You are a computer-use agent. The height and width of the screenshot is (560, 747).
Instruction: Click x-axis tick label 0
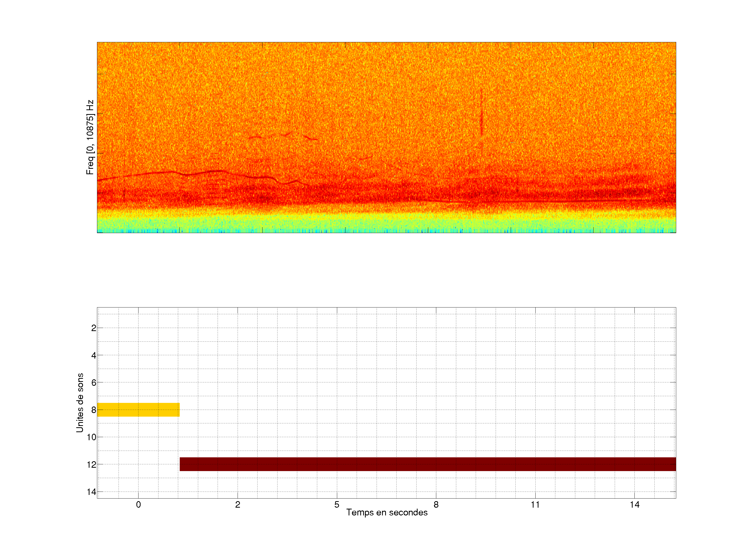coord(139,505)
